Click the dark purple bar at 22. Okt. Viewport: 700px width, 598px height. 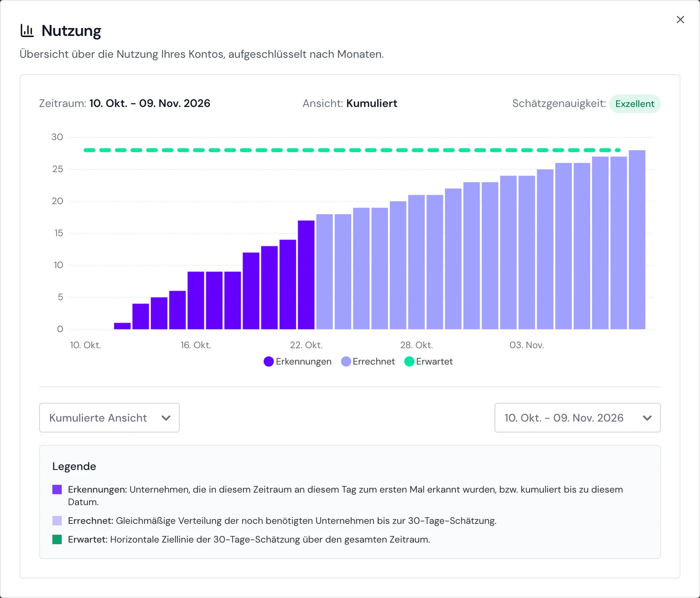click(306, 275)
